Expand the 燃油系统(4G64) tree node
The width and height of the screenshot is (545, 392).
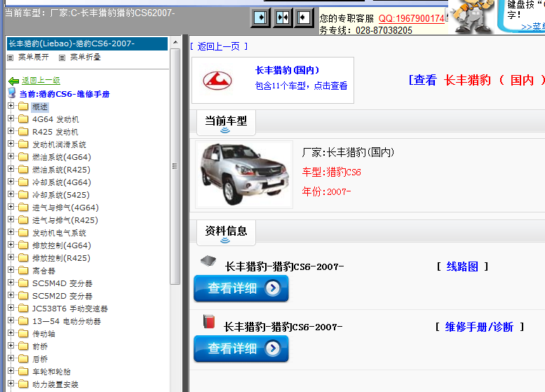pyautogui.click(x=11, y=156)
